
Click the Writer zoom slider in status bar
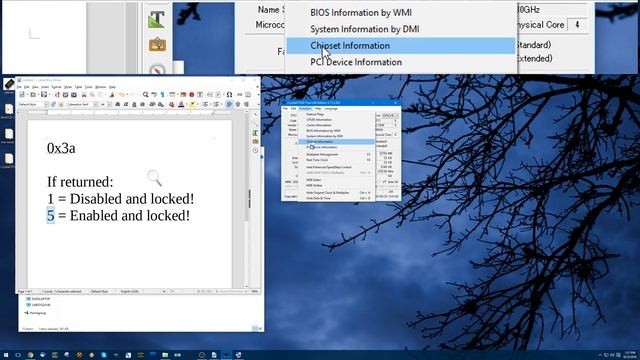[231, 291]
